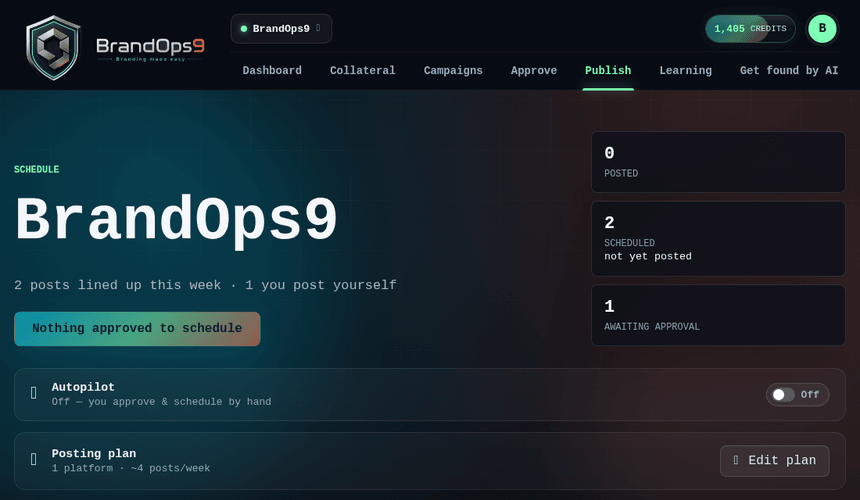Toggle the Autopilot switch on

(783, 395)
